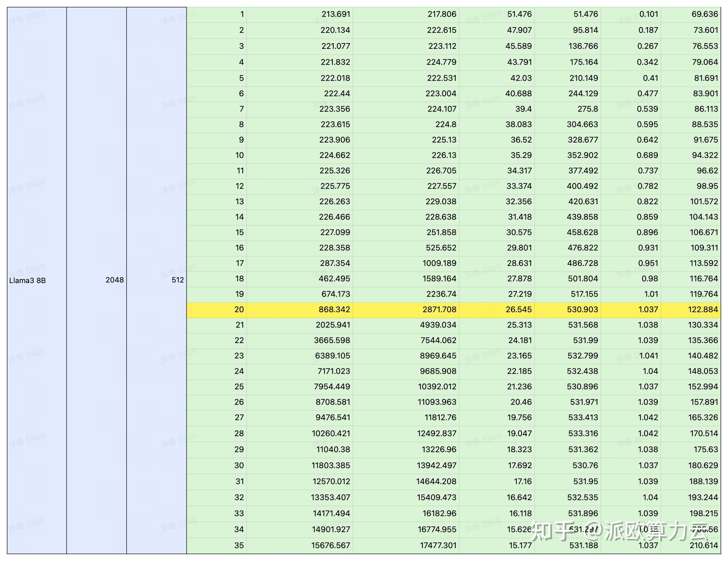Screen dimensions: 728x561
Task: Click cell with value 69.636
Action: [x=704, y=14]
